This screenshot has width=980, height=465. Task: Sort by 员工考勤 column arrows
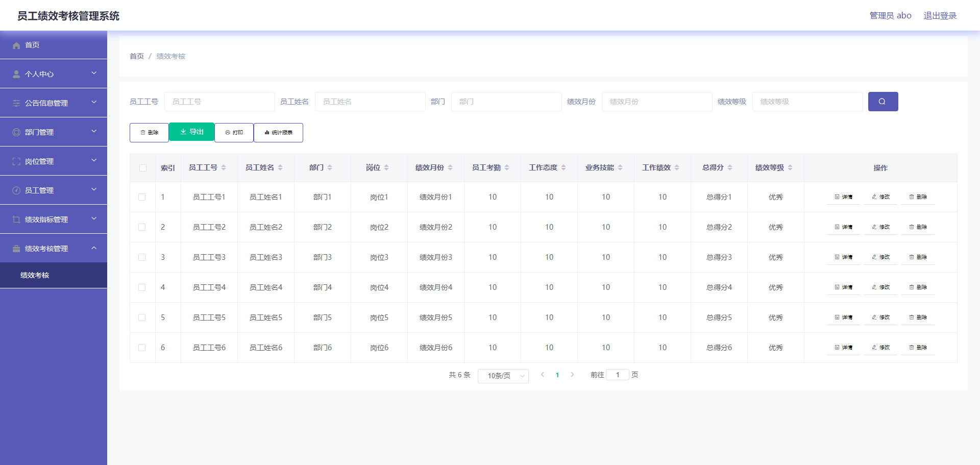tap(507, 167)
